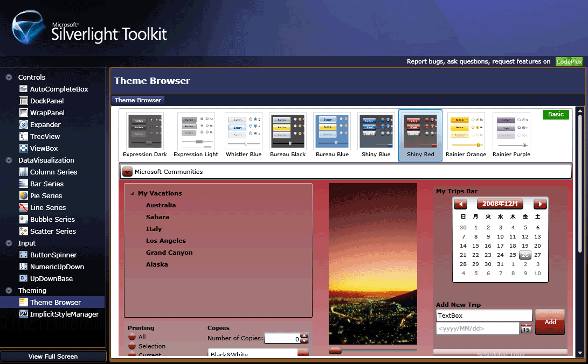Click the TreeView sample icon
The height and width of the screenshot is (364, 588).
[x=23, y=136]
